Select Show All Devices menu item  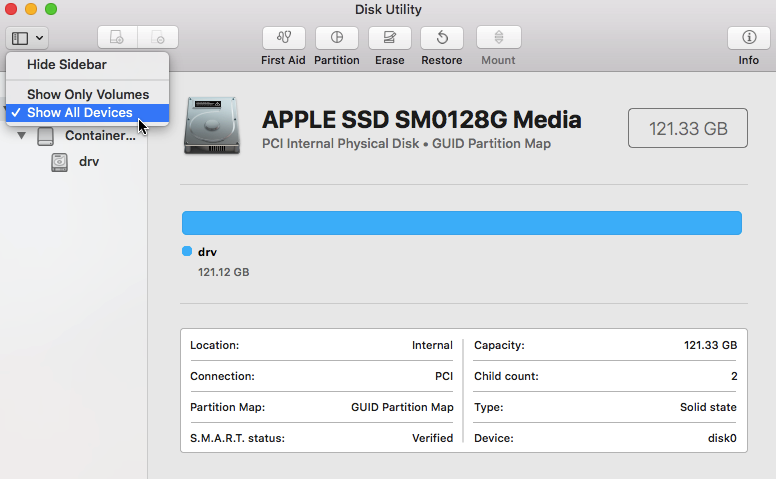click(x=88, y=113)
